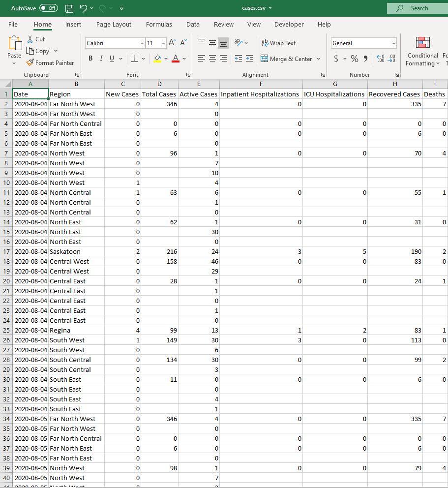This screenshot has height=488, width=448.
Task: Switch to the Formulas ribbon tab
Action: tap(159, 24)
